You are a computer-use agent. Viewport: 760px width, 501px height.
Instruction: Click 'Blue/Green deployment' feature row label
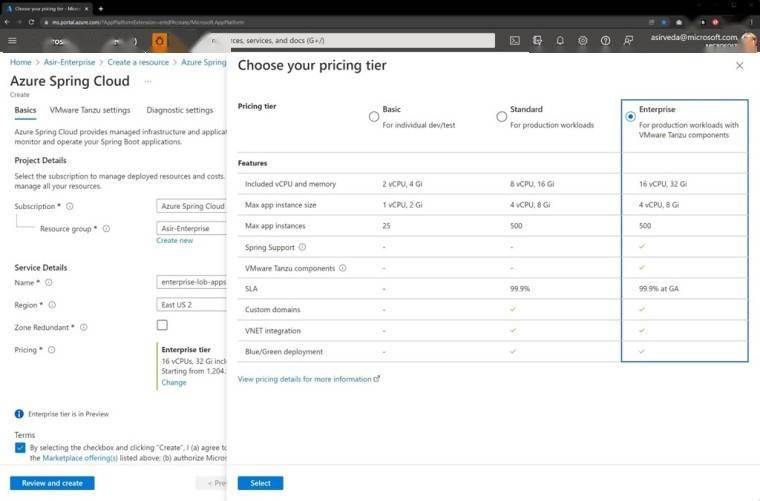(284, 352)
